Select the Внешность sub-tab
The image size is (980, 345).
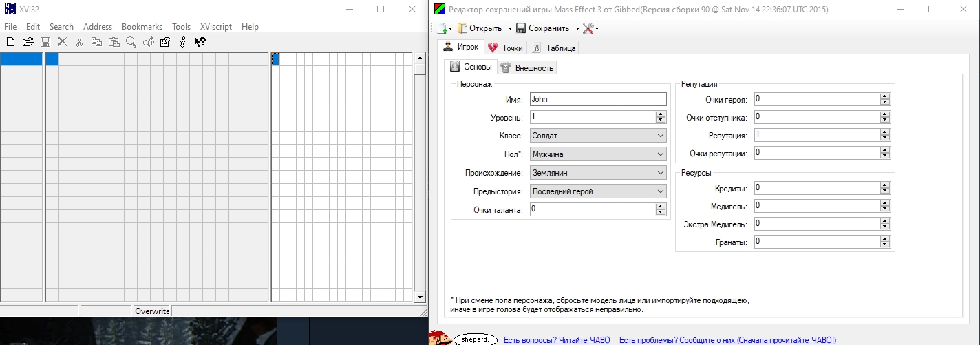tap(526, 67)
